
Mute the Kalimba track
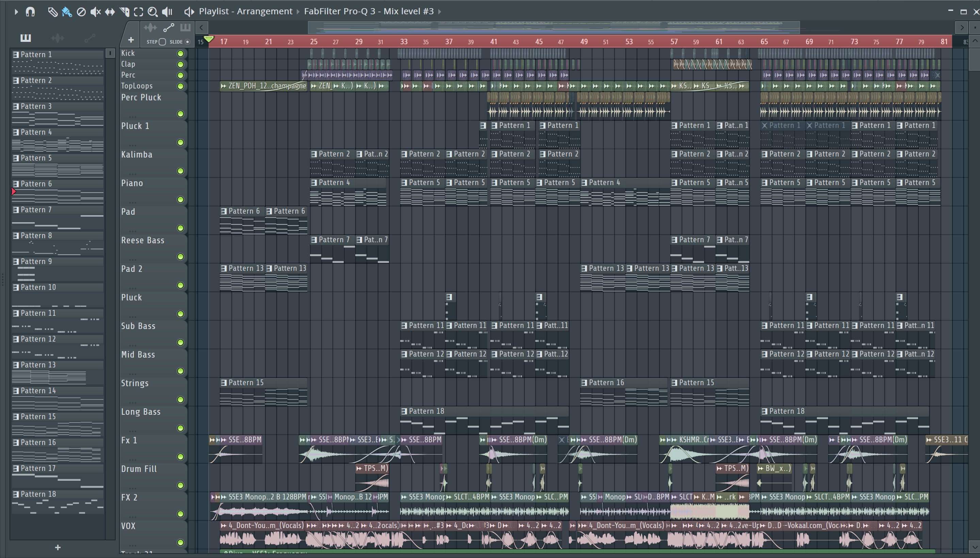click(180, 171)
